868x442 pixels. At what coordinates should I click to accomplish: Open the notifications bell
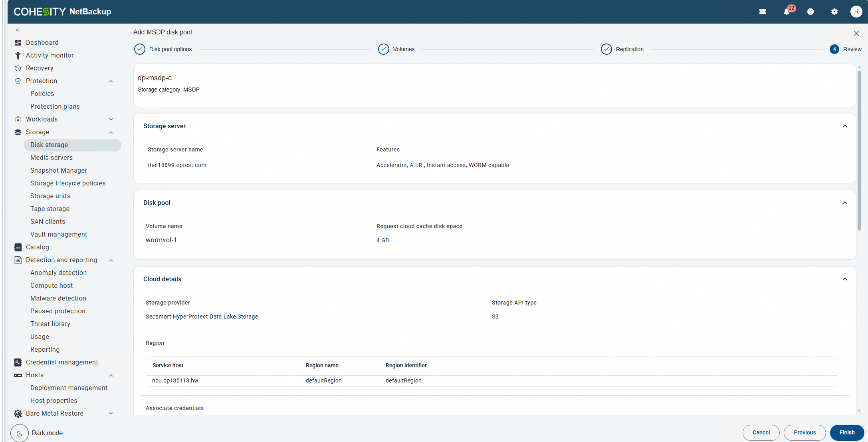coord(787,12)
